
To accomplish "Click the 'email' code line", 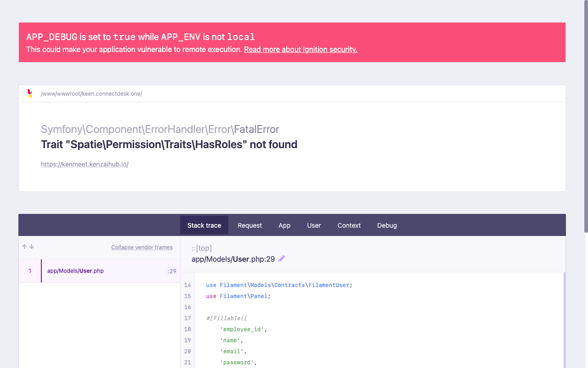I will click(233, 351).
